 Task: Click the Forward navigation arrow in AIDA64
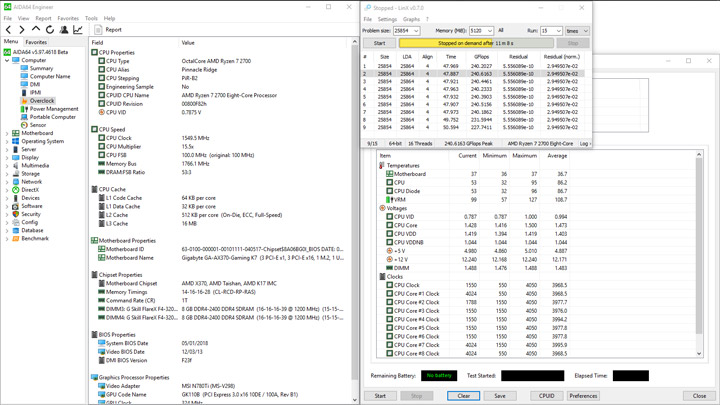(22, 30)
